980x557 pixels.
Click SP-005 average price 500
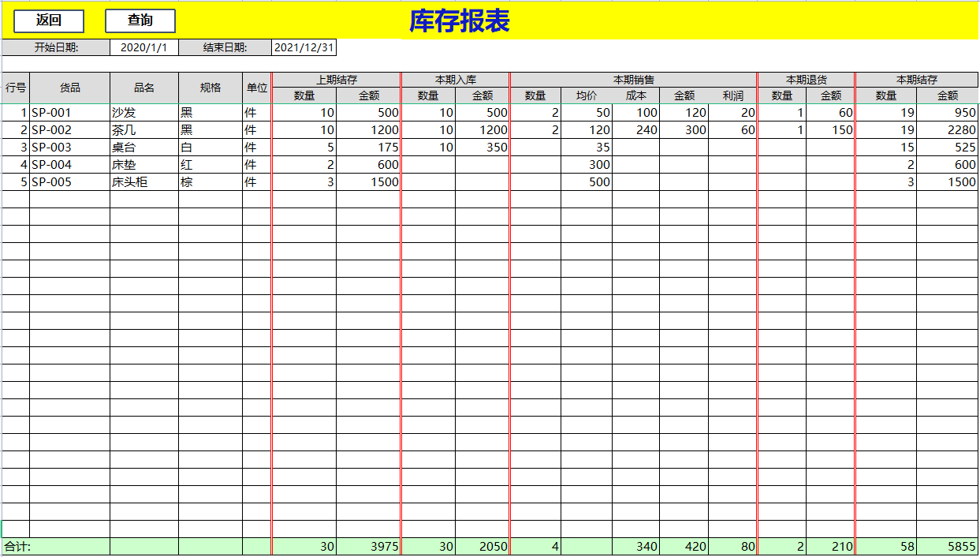[587, 182]
